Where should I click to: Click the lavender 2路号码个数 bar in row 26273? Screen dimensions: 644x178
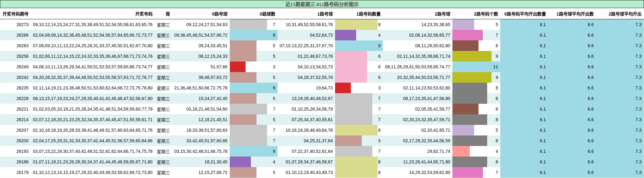[x=463, y=25]
